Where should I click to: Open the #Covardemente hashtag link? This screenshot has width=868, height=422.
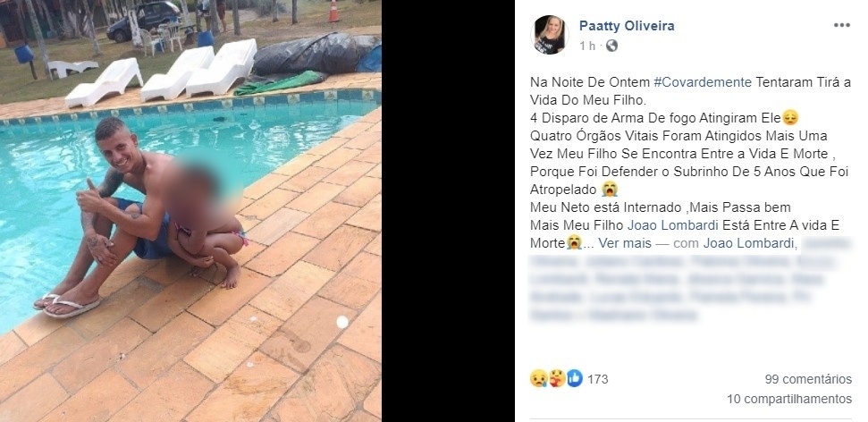[703, 82]
